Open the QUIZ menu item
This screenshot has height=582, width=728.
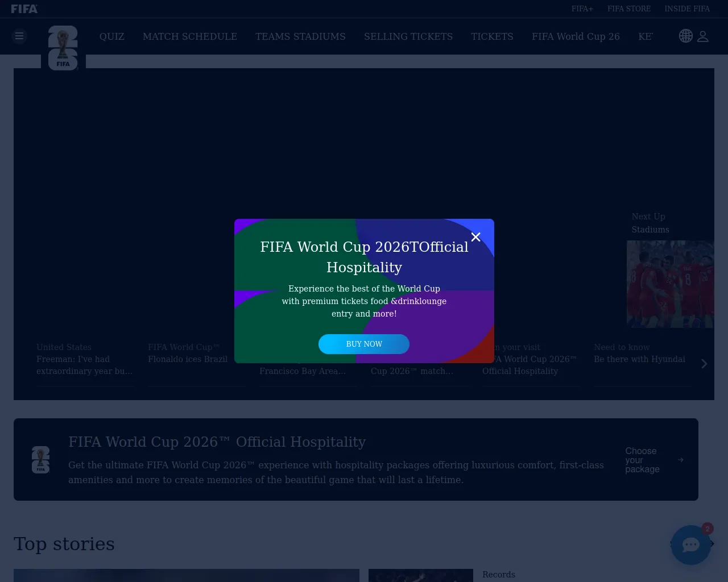(x=112, y=36)
